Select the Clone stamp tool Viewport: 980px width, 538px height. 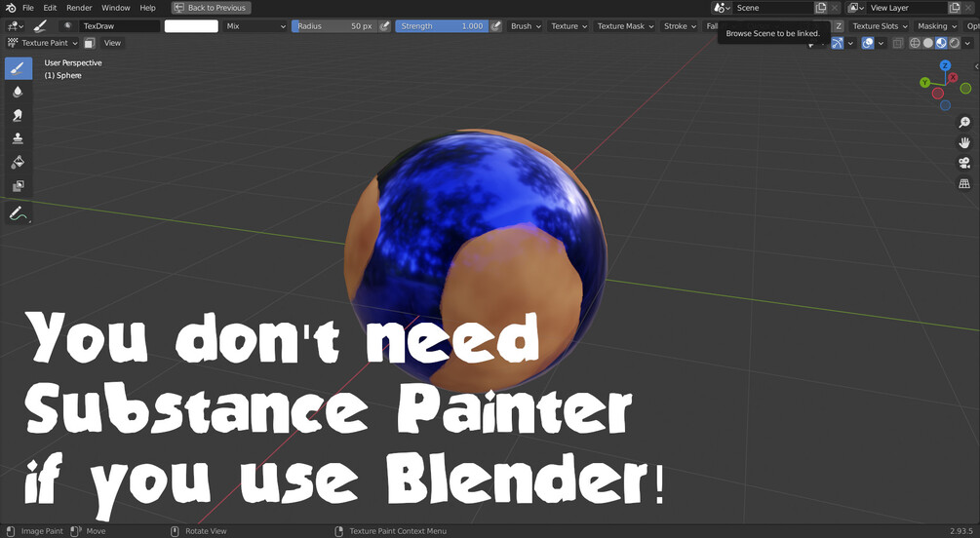point(19,138)
